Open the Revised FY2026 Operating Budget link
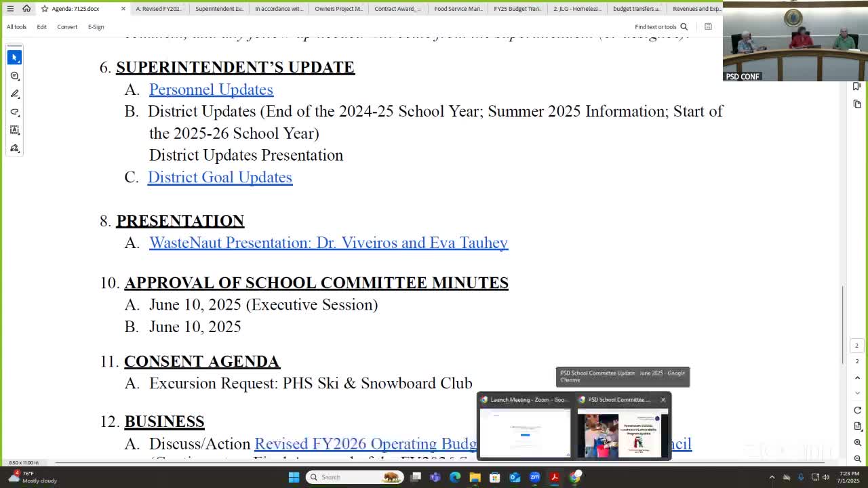 click(x=366, y=444)
